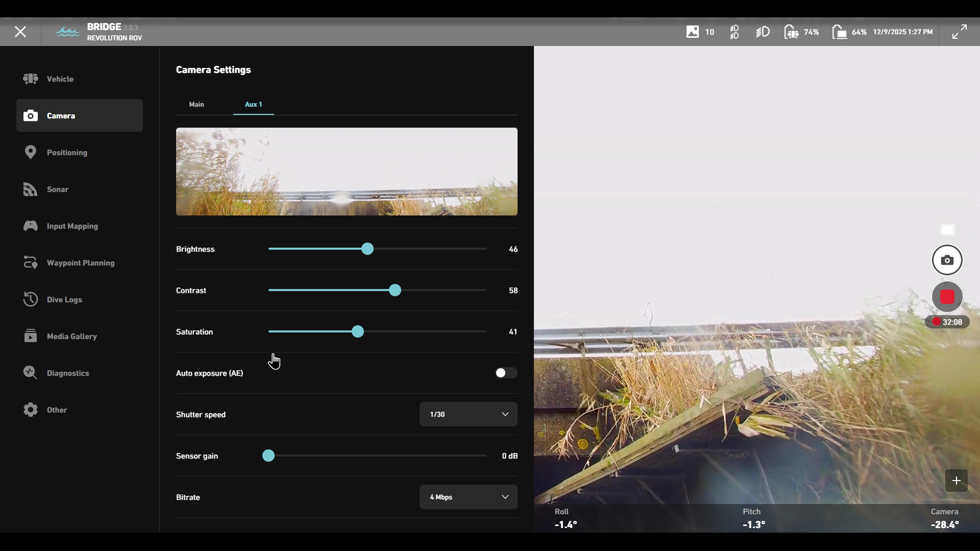Image resolution: width=980 pixels, height=551 pixels.
Task: Select the Aux 1 camera tab
Action: pyautogui.click(x=253, y=104)
